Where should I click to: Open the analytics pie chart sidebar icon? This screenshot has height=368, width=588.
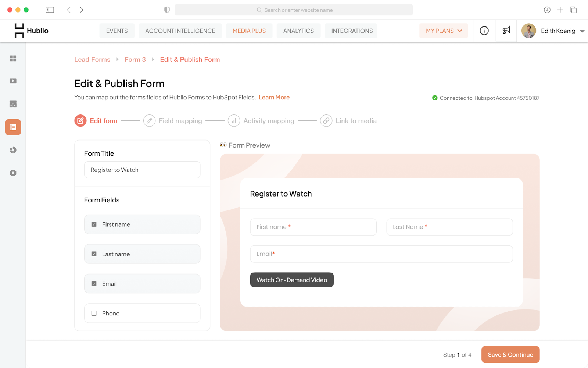point(13,150)
